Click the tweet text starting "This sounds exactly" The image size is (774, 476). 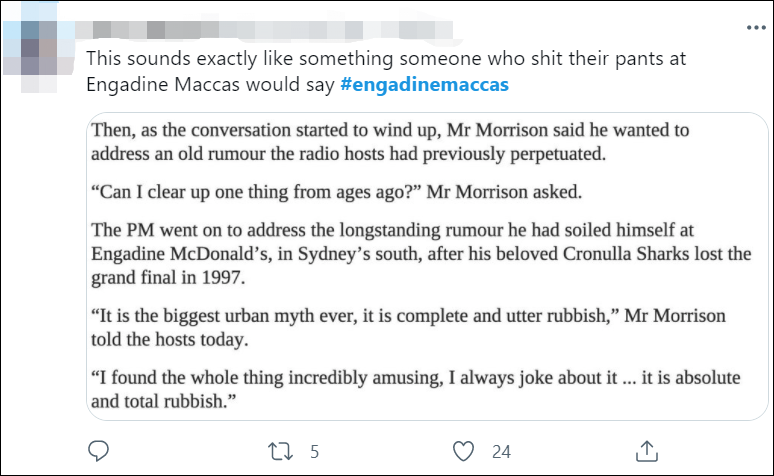click(385, 59)
